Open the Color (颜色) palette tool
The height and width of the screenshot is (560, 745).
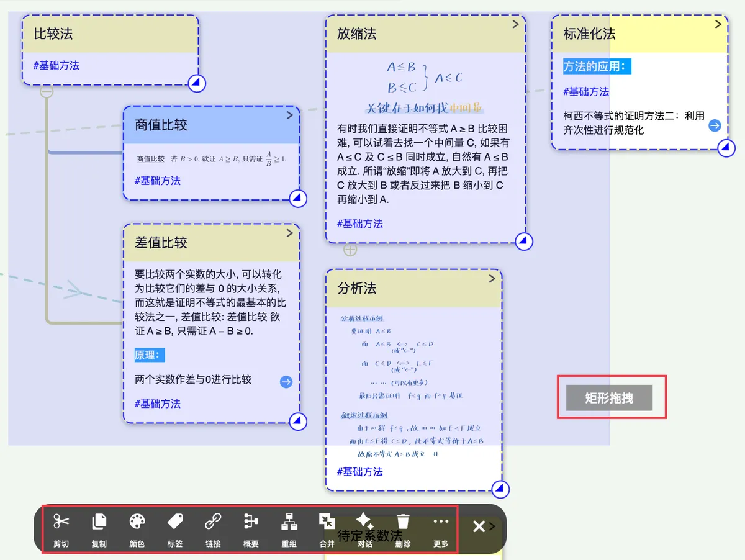tap(137, 522)
